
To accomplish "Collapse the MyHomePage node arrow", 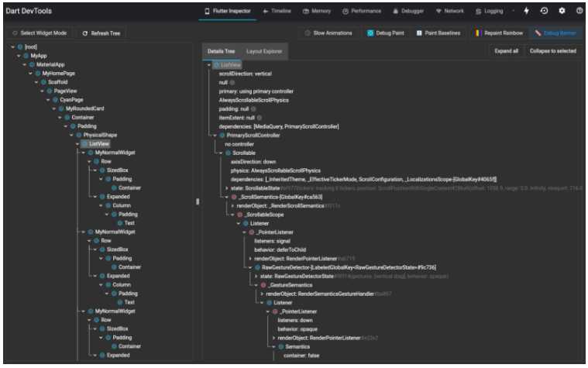I will tap(31, 74).
